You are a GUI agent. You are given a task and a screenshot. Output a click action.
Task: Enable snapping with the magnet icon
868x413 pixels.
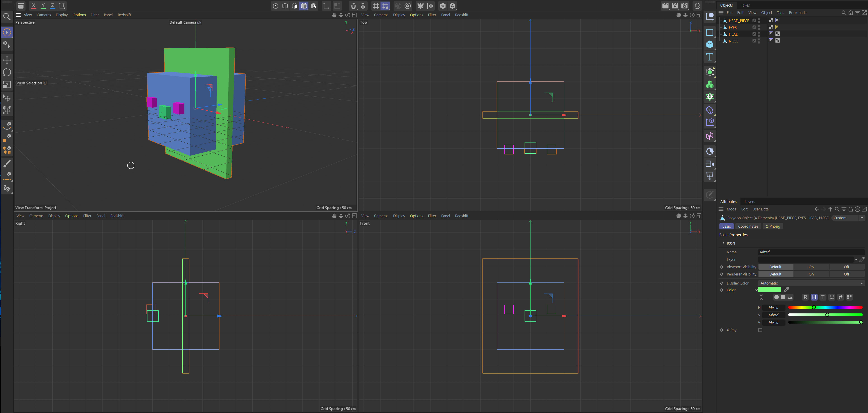[353, 6]
